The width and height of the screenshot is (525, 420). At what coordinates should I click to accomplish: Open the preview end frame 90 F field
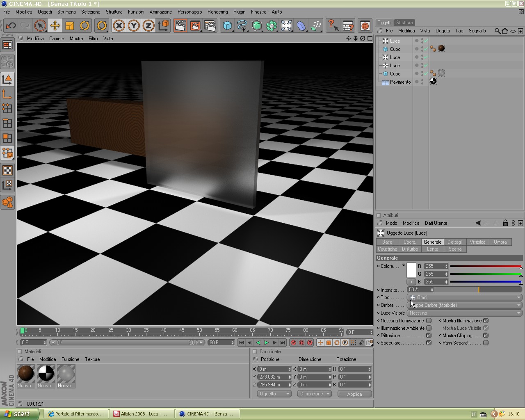[221, 342]
